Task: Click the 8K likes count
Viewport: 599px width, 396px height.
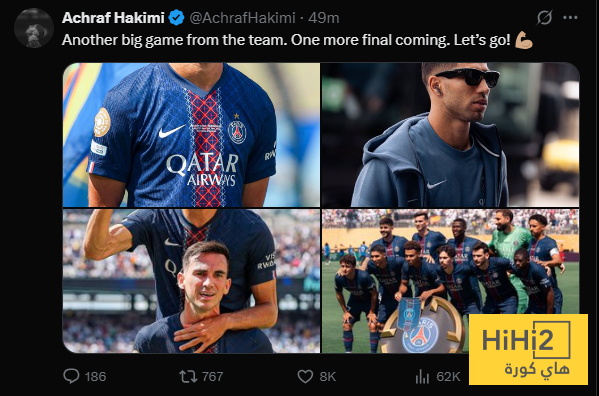Action: [x=328, y=377]
